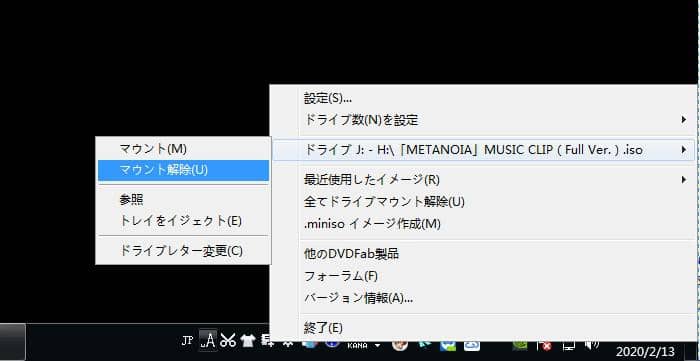The image size is (700, 361).
Task: Click the speaker volume tray icon
Action: [592, 344]
